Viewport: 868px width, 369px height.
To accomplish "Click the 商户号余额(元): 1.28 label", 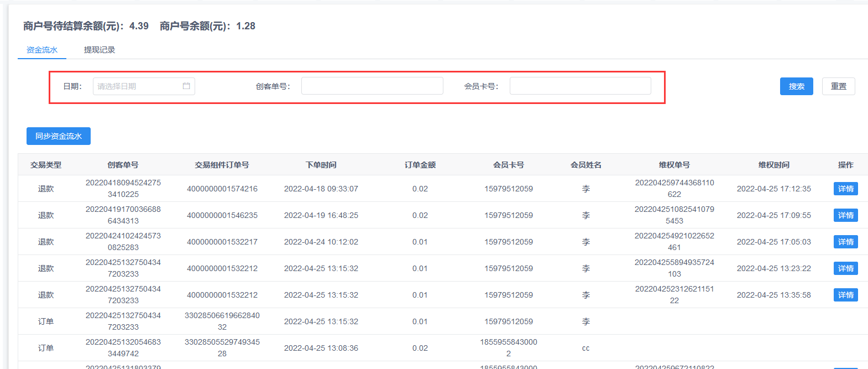I will click(x=207, y=26).
